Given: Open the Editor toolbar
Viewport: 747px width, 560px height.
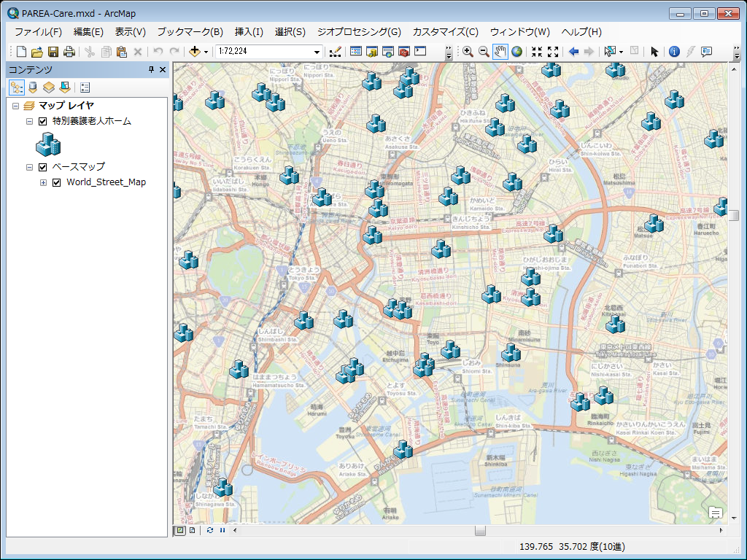Looking at the screenshot, I should tap(336, 52).
